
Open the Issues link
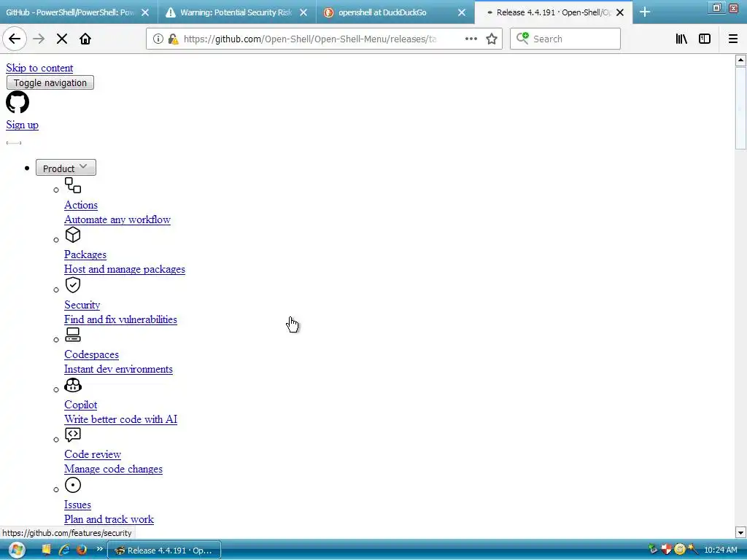click(x=77, y=505)
